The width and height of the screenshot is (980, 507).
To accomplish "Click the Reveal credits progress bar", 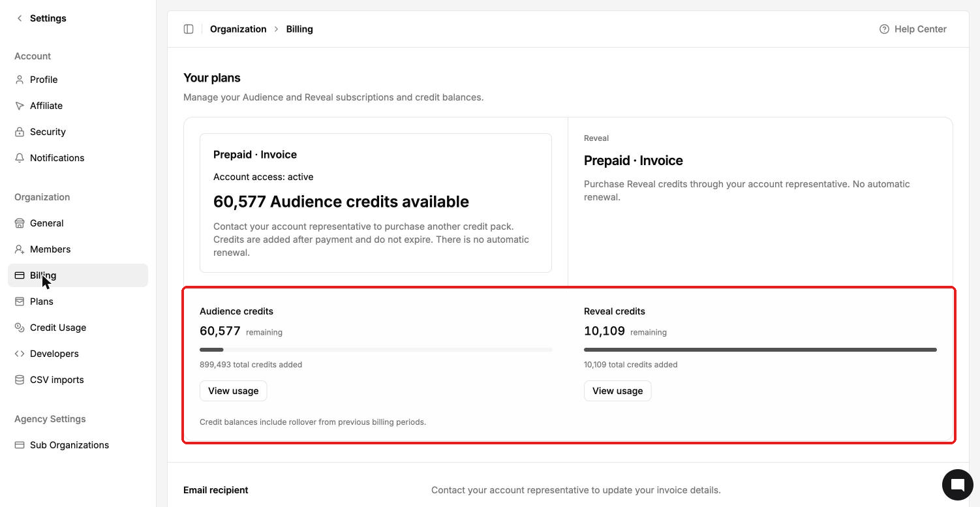I will [x=760, y=350].
